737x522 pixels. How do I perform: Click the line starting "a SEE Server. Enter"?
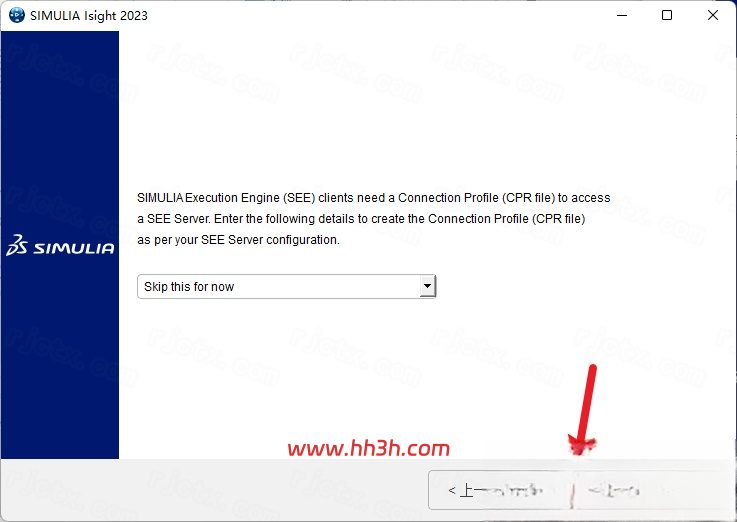[361, 219]
